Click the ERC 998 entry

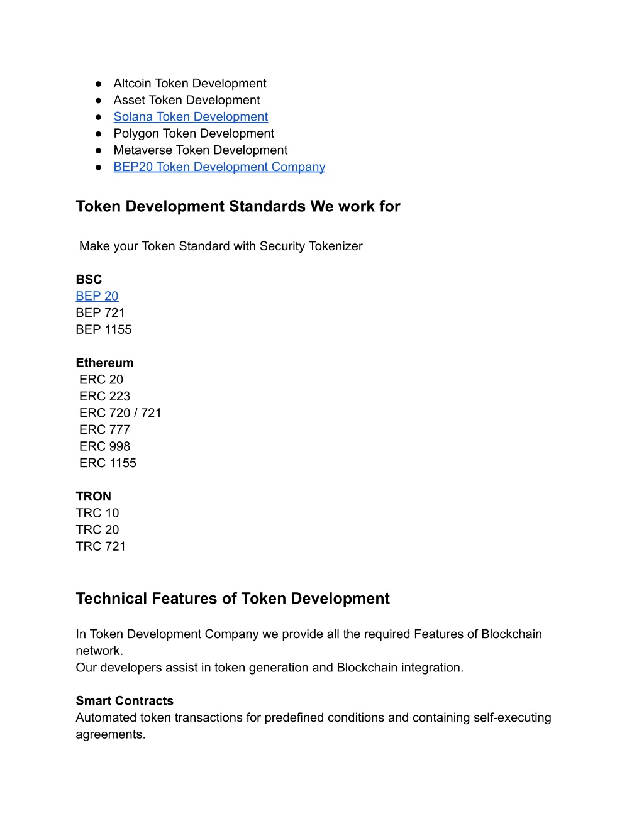(105, 446)
